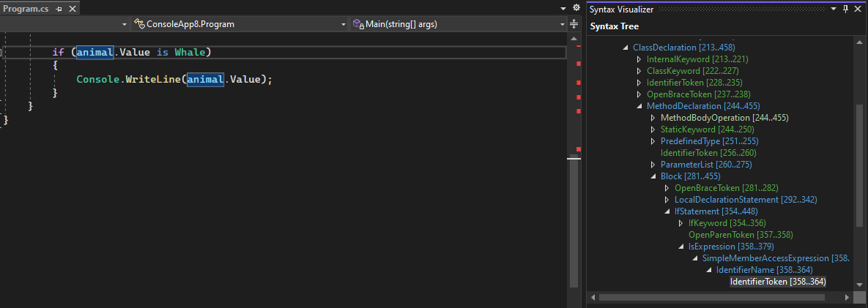Select Block [281..455] tree row

[x=690, y=176]
